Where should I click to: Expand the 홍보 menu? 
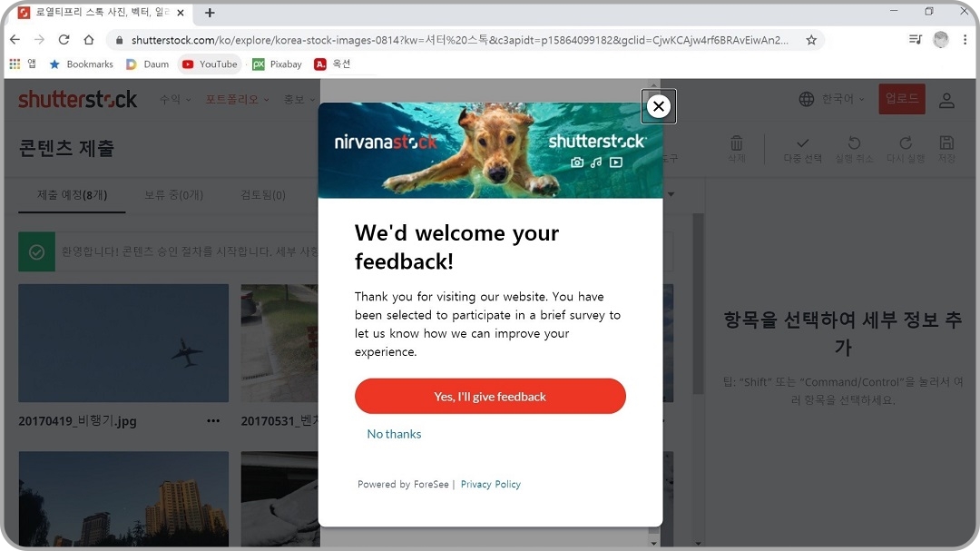click(x=299, y=99)
